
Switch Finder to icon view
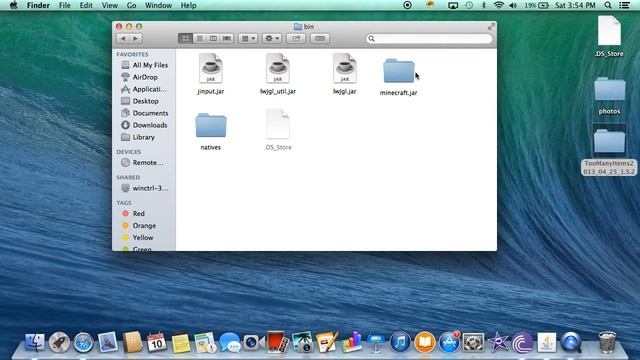pyautogui.click(x=185, y=38)
